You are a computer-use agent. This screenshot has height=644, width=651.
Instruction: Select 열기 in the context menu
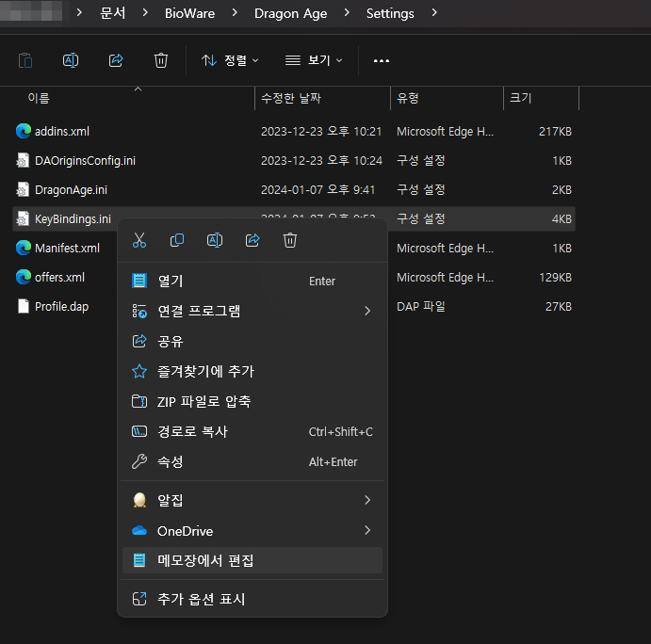(x=252, y=281)
